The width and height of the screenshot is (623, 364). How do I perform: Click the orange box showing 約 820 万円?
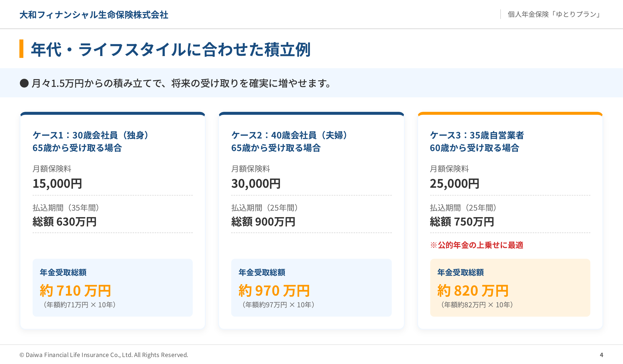coord(510,287)
